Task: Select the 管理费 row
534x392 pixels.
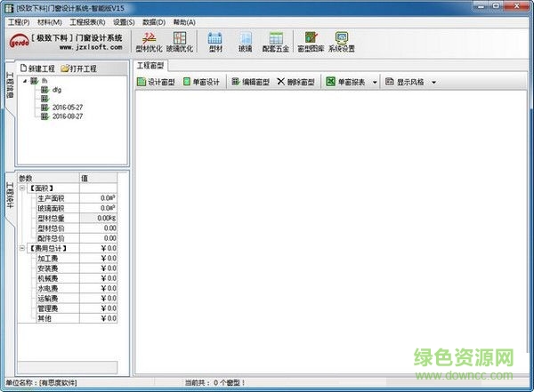Action: 77,308
